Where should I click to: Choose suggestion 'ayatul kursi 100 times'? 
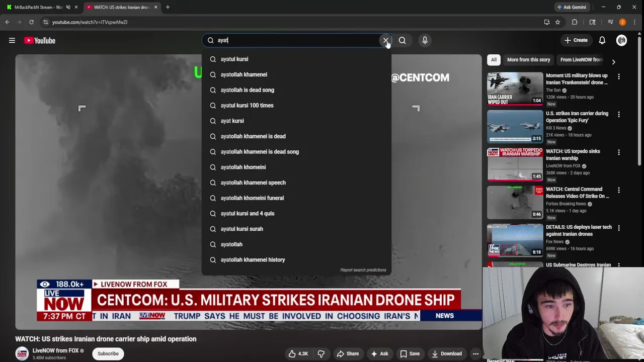(296, 105)
